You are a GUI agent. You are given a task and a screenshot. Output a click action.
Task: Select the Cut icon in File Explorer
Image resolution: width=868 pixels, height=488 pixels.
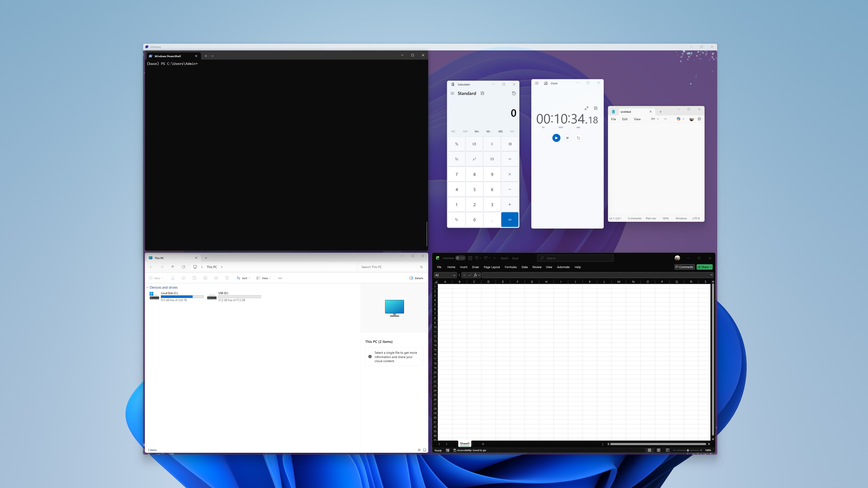pos(173,278)
